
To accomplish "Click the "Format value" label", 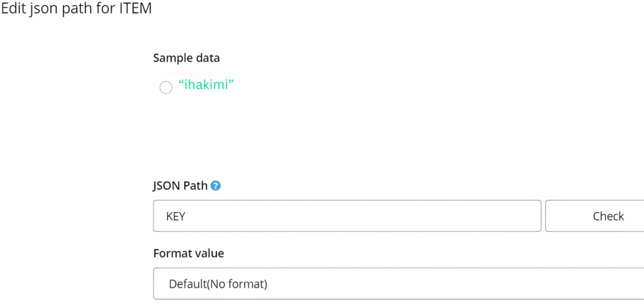I will pyautogui.click(x=189, y=253).
